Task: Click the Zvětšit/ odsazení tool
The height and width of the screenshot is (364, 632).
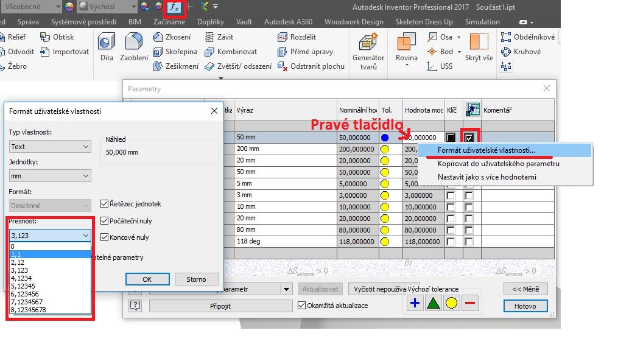Action: [238, 66]
